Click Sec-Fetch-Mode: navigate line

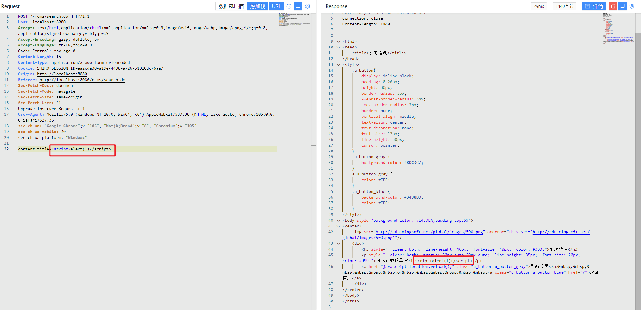47,91
